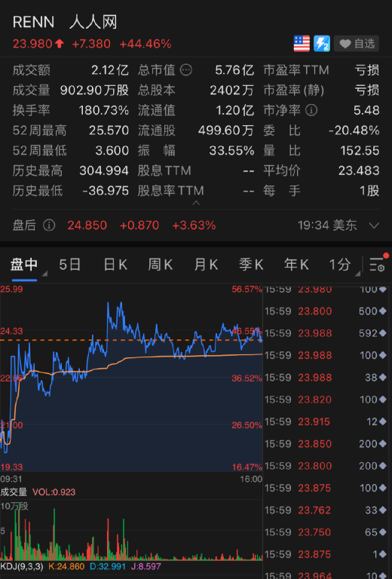Viewport: 392px width, 579px height.
Task: Open 总市值 more options circle icon
Action: (186, 70)
